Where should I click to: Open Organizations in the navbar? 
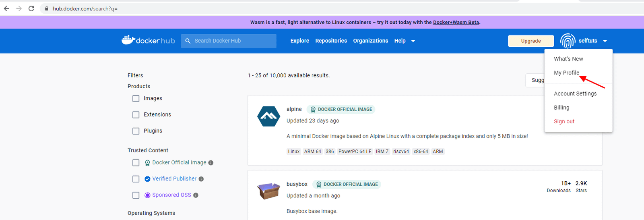pyautogui.click(x=371, y=41)
